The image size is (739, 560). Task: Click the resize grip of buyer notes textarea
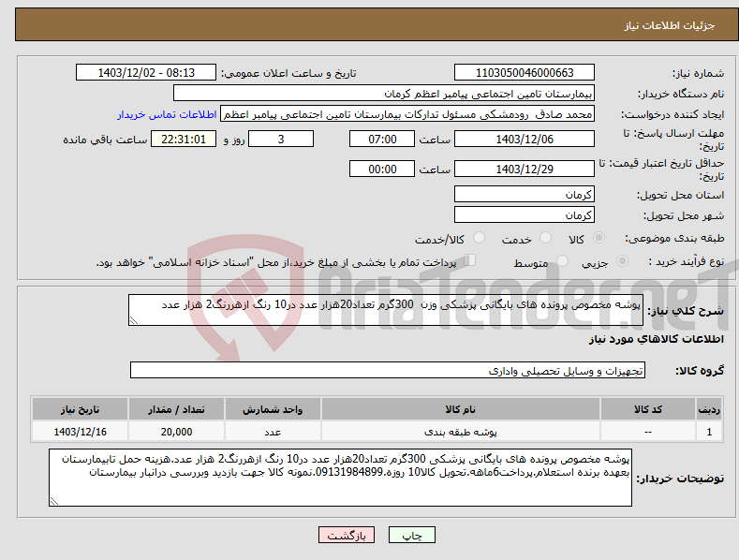coord(53,502)
